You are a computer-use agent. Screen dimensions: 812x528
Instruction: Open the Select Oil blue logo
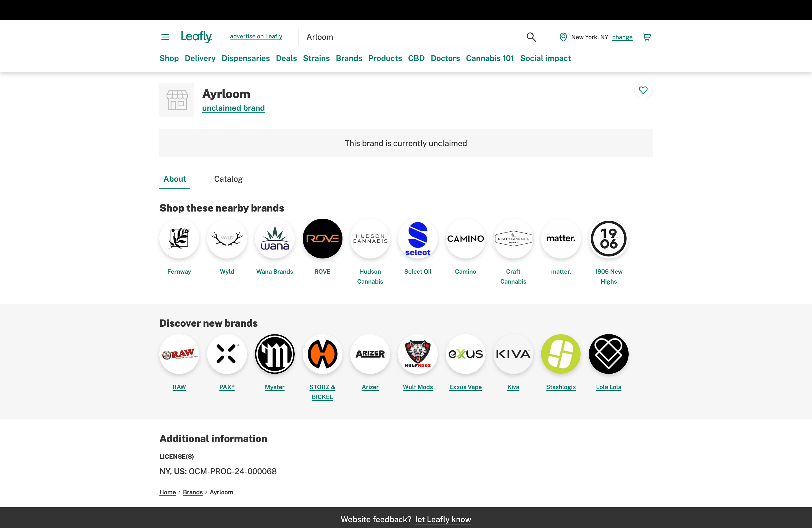418,238
